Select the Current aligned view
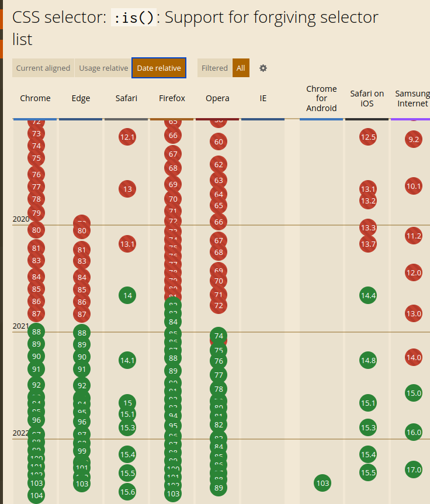The width and height of the screenshot is (430, 504). pos(43,68)
